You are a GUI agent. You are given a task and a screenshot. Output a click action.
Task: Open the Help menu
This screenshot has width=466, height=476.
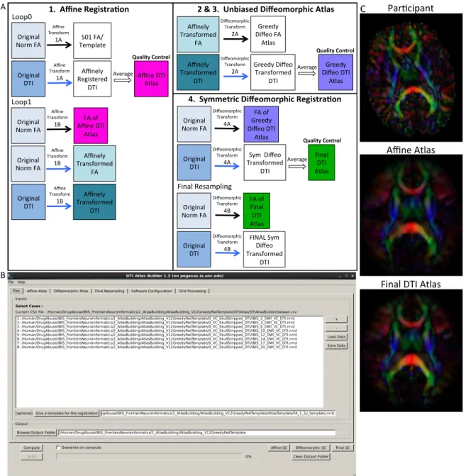(21, 282)
